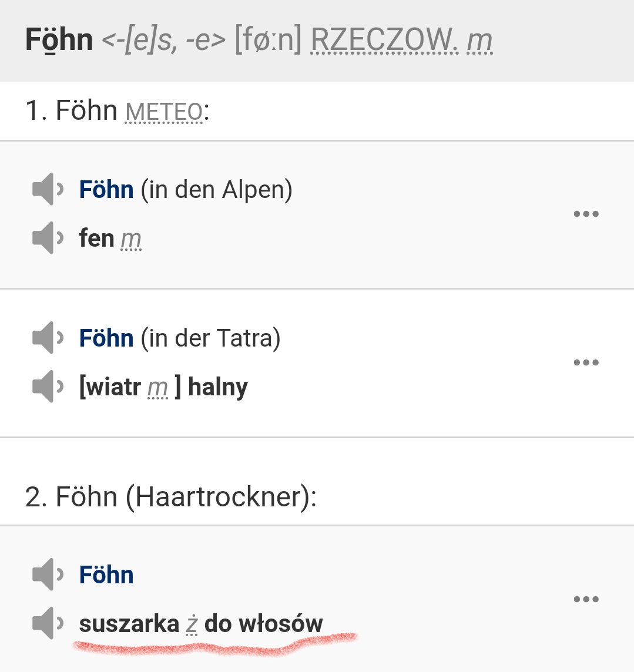The height and width of the screenshot is (672, 634).
Task: Click blue Föhn link in Haartrockner section
Action: [x=106, y=574]
